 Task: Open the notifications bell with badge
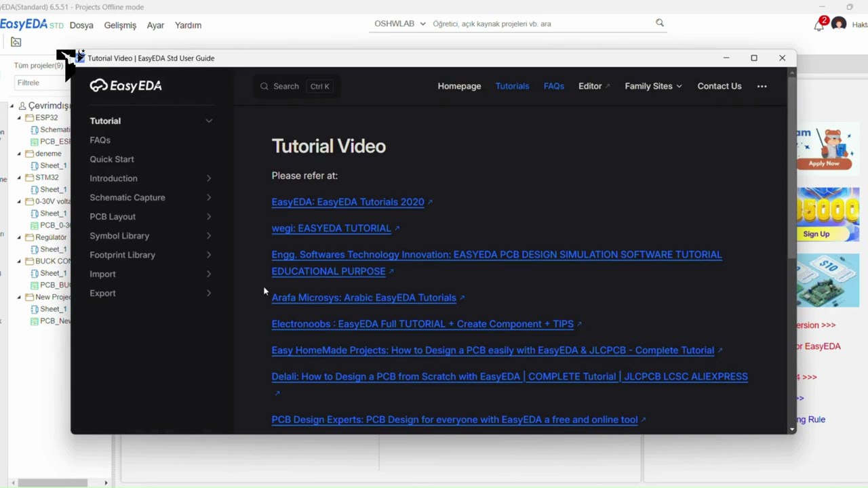click(x=819, y=24)
